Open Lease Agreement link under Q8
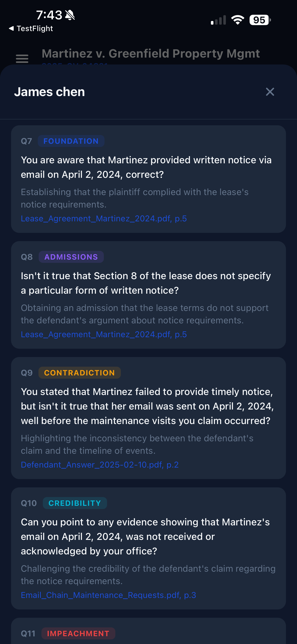 click(104, 334)
